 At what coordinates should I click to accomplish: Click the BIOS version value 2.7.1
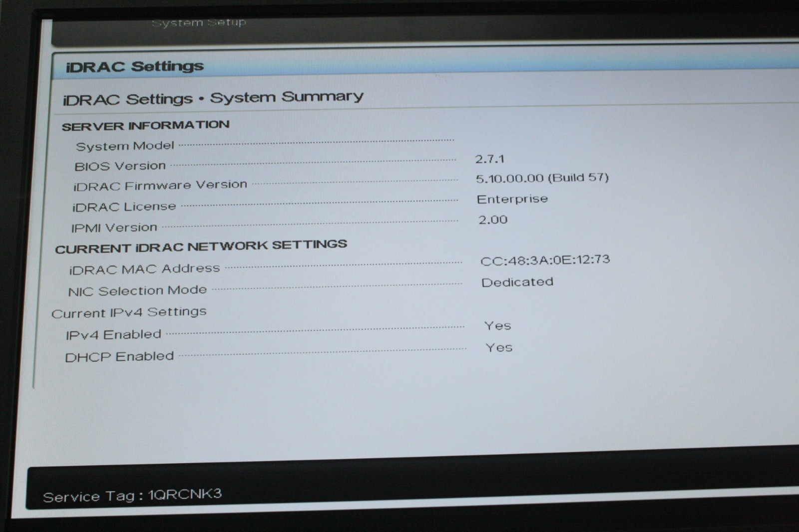pos(489,159)
